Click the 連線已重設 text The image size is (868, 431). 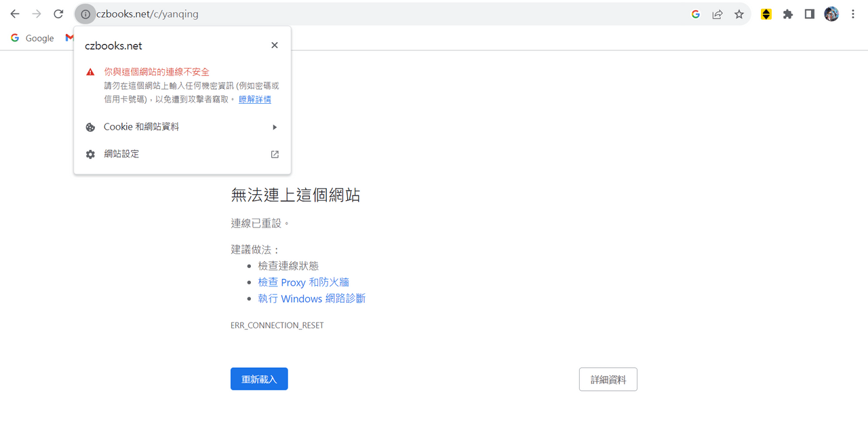260,223
